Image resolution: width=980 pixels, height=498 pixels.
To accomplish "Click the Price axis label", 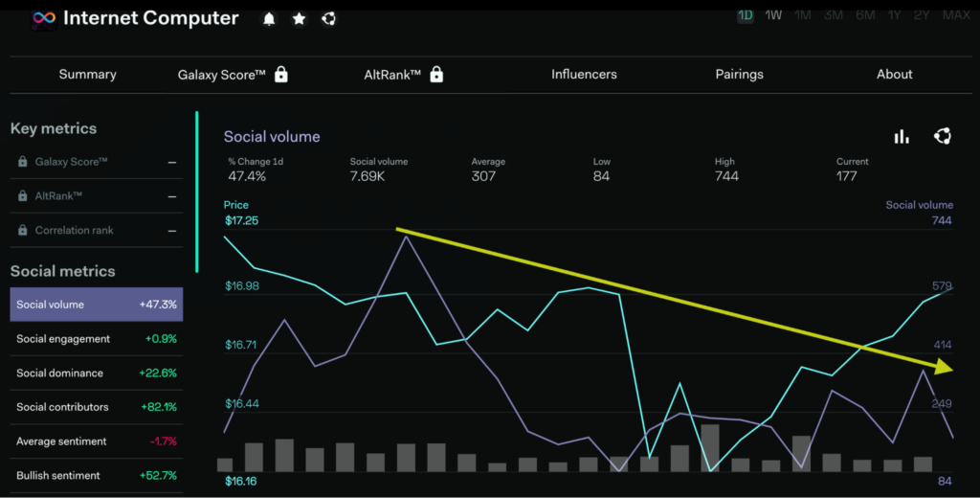I will point(236,205).
